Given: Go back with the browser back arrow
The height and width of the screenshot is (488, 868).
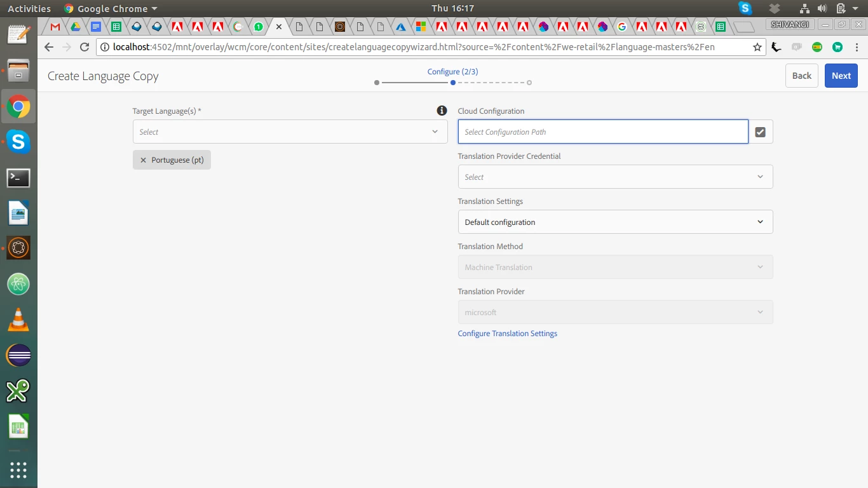Looking at the screenshot, I should pos(49,47).
